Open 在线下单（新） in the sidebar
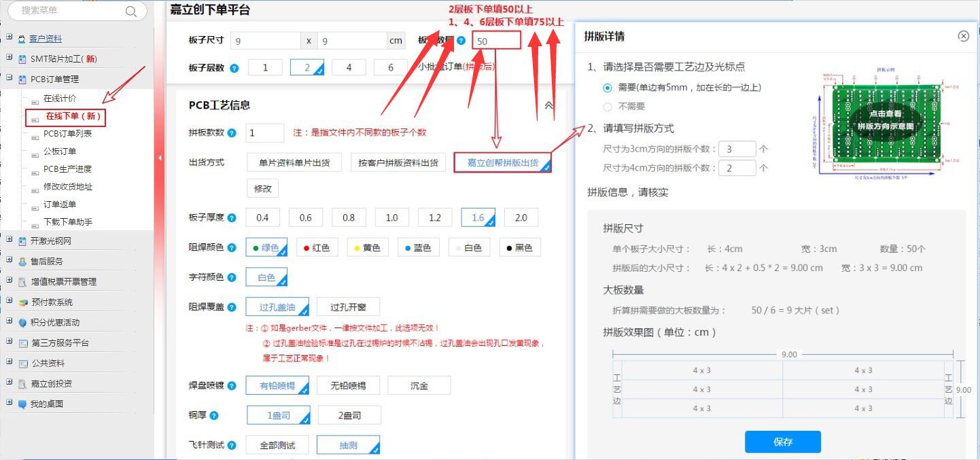980x460 pixels. click(x=73, y=116)
